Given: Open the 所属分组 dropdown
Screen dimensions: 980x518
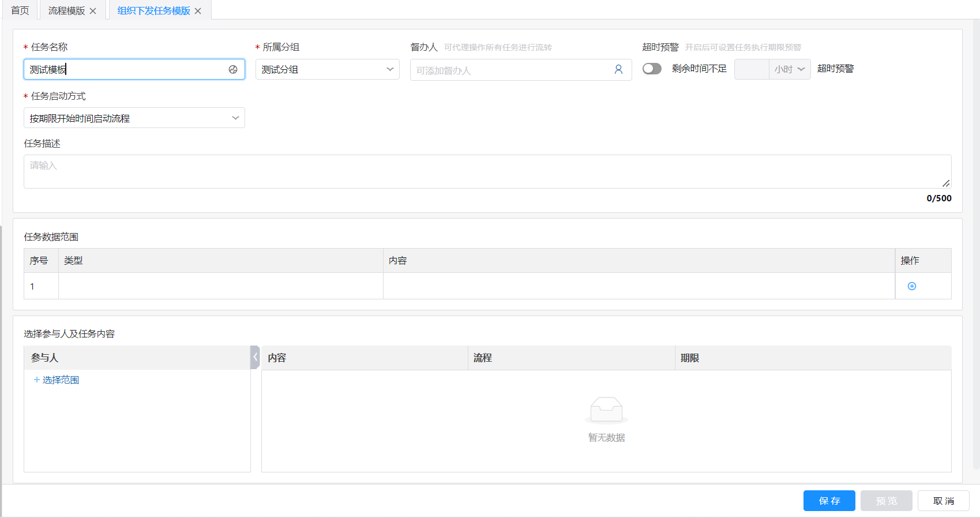Looking at the screenshot, I should 327,69.
